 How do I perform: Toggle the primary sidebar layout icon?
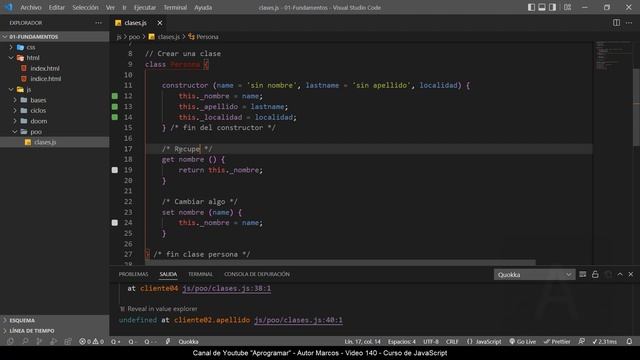531,7
